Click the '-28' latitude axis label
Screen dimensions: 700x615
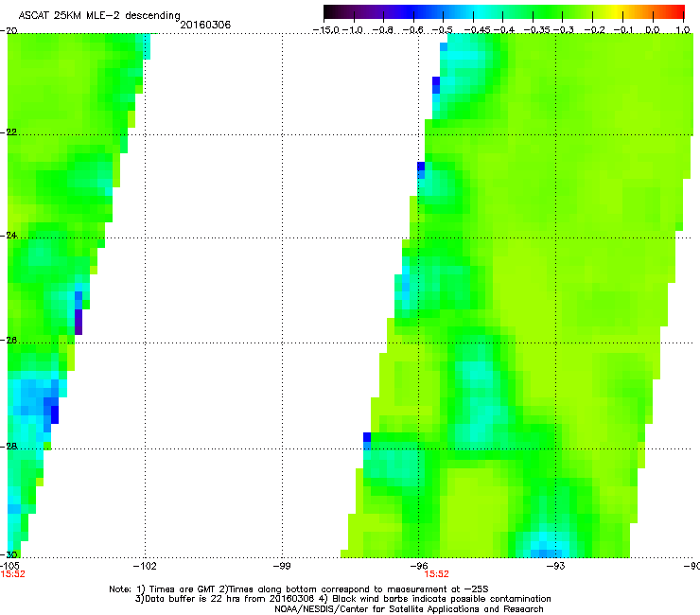tap(9, 447)
